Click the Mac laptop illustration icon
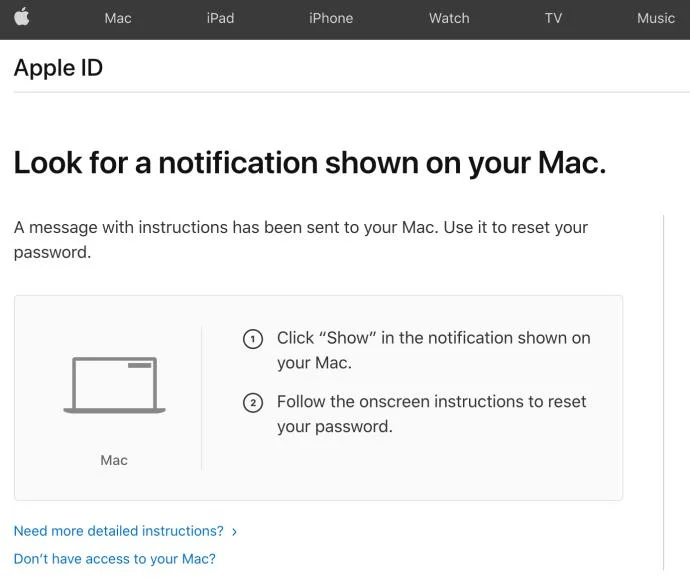Viewport: 690px width, 580px height. (114, 385)
